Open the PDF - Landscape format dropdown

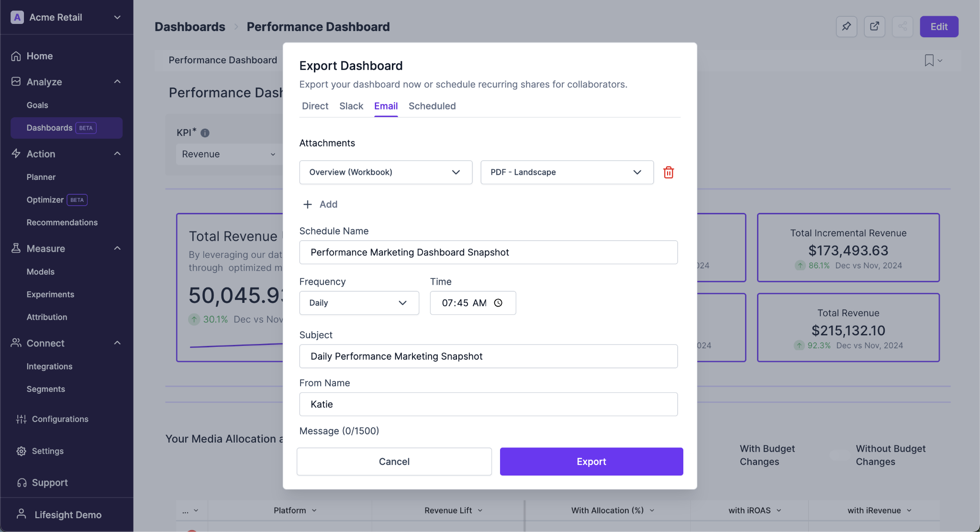click(x=567, y=172)
